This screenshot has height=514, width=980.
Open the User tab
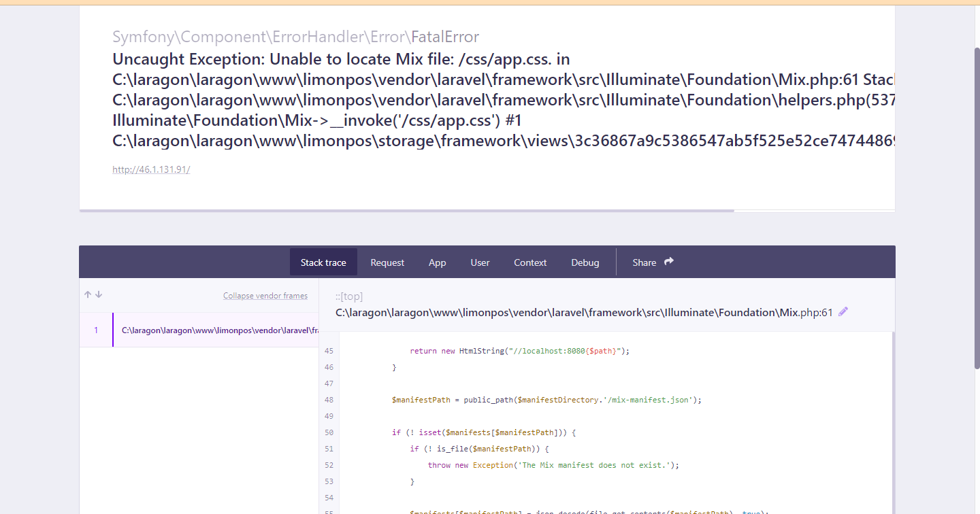tap(480, 262)
